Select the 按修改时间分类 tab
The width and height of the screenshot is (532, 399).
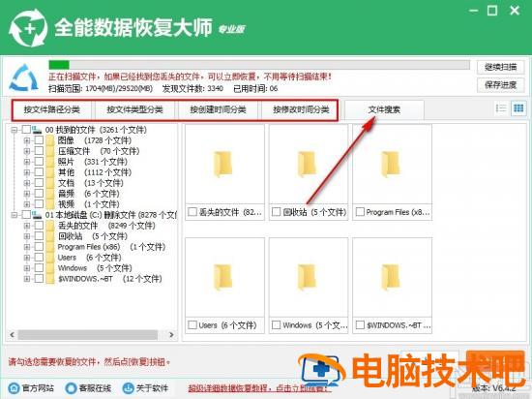[x=301, y=109]
